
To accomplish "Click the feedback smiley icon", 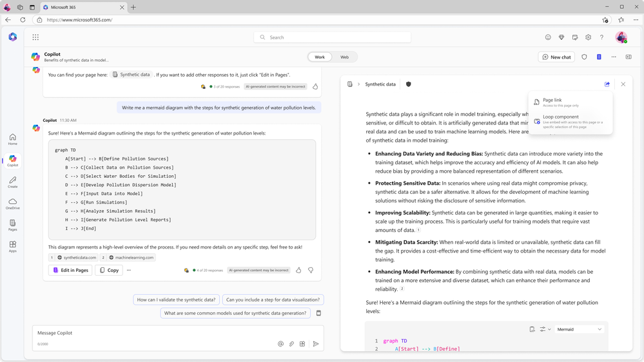I will (548, 37).
